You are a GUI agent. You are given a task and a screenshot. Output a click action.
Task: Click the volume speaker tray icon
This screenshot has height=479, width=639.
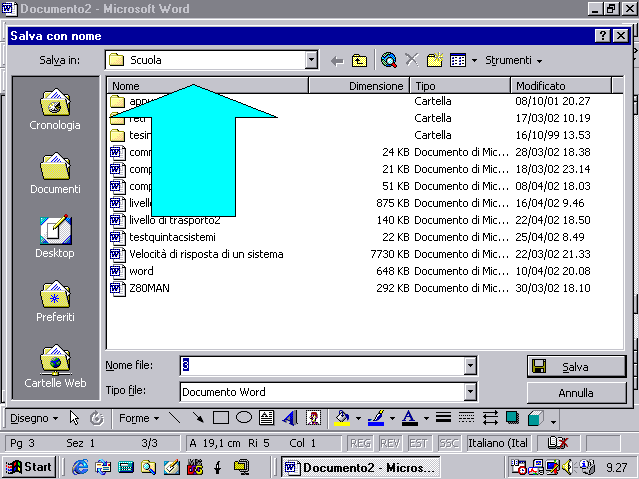pyautogui.click(x=567, y=467)
